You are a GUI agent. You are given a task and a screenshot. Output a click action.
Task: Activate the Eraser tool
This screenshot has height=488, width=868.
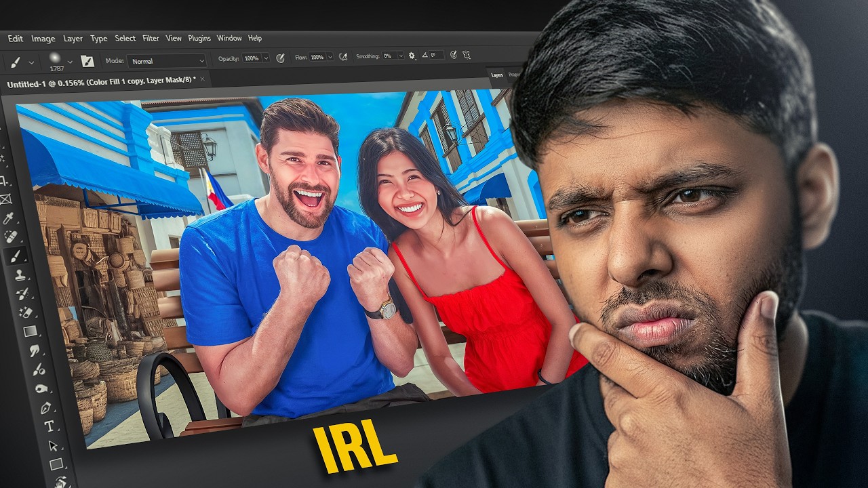26,312
